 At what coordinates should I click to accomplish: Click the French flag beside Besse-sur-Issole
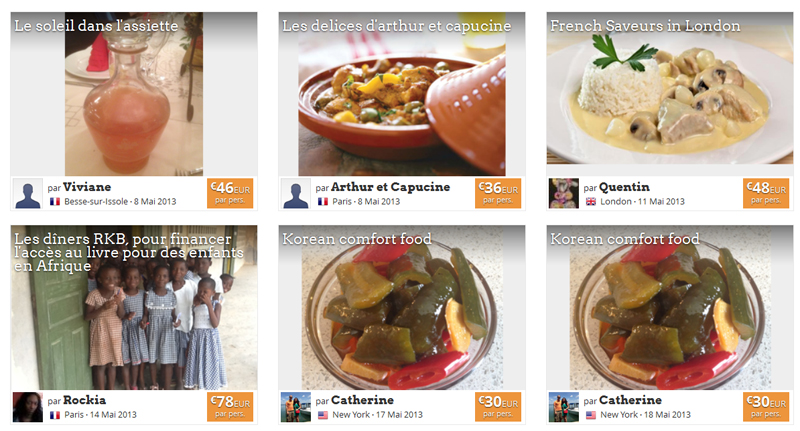click(55, 201)
